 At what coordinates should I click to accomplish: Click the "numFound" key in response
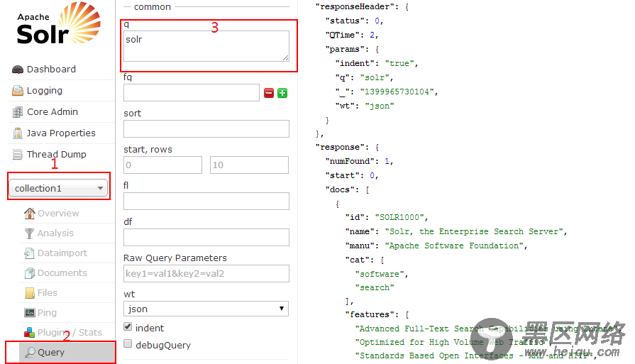pos(350,161)
